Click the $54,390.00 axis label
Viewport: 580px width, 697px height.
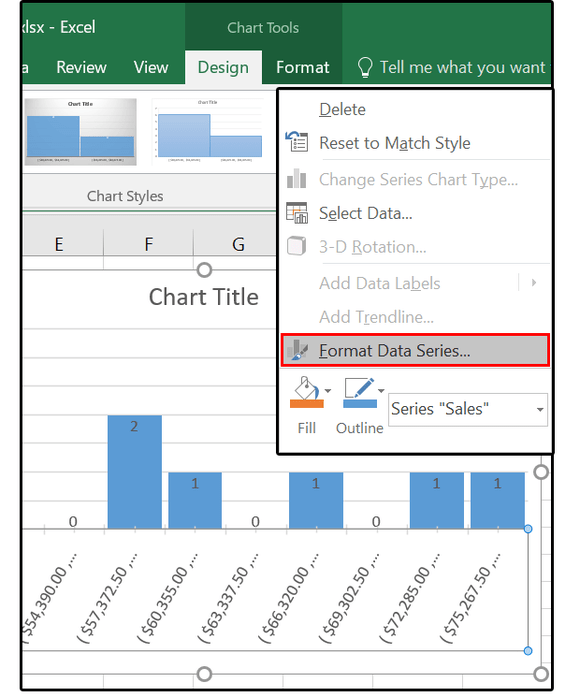48,598
